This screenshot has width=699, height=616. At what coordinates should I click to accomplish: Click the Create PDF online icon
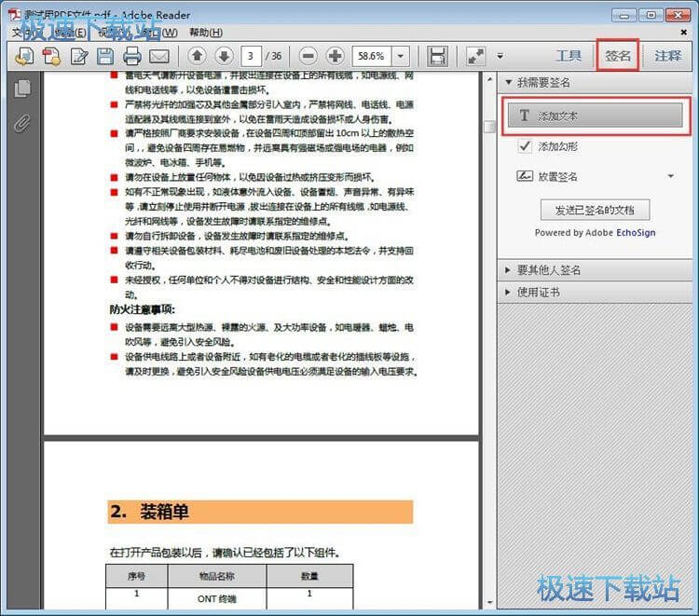pyautogui.click(x=24, y=56)
